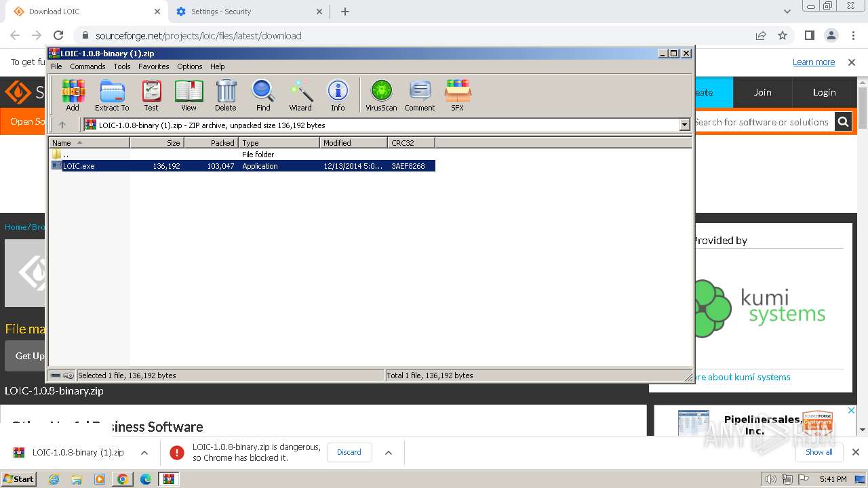
Task: Add an archive Comment
Action: pyautogui.click(x=420, y=95)
